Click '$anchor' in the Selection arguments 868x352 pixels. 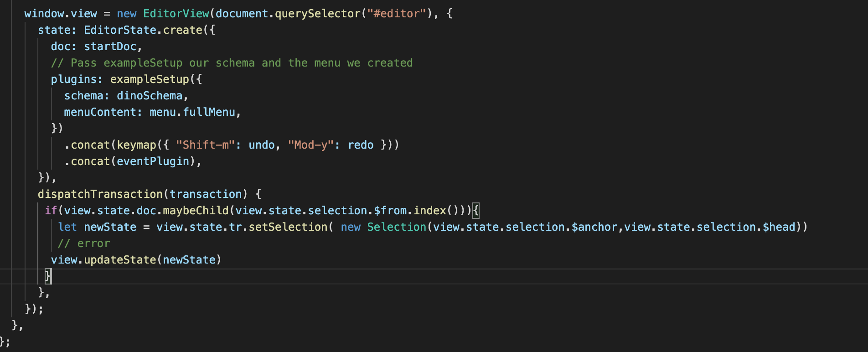(x=594, y=227)
